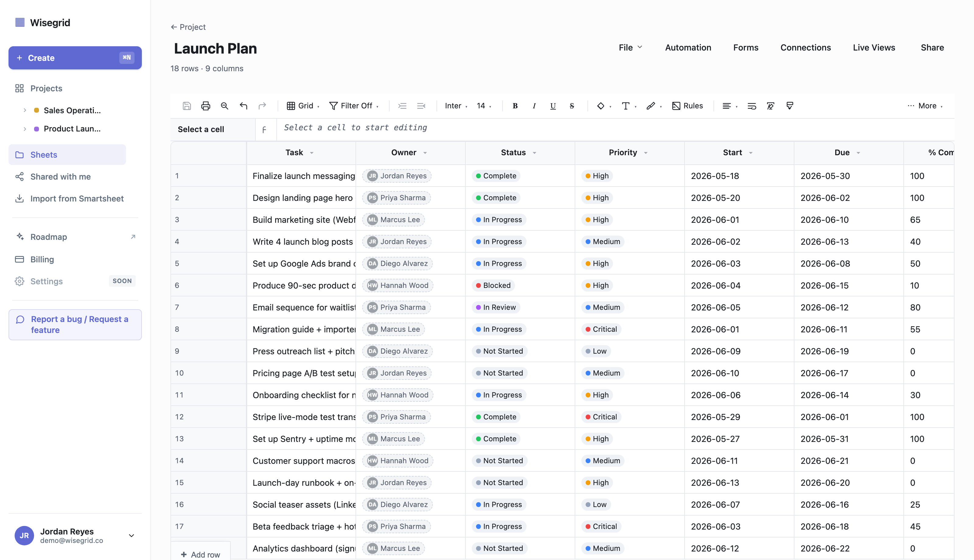This screenshot has width=974, height=560.
Task: Click 'Finalize launch messaging' task cell
Action: tap(301, 176)
